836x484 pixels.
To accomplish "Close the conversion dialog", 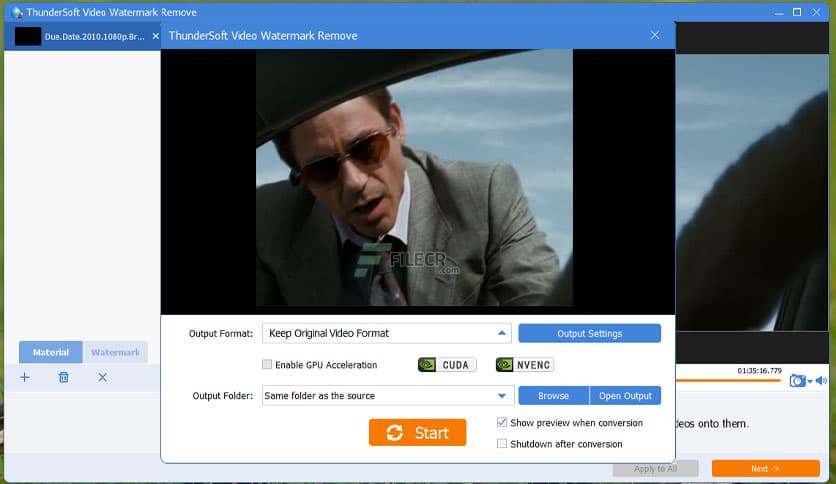I will 655,35.
